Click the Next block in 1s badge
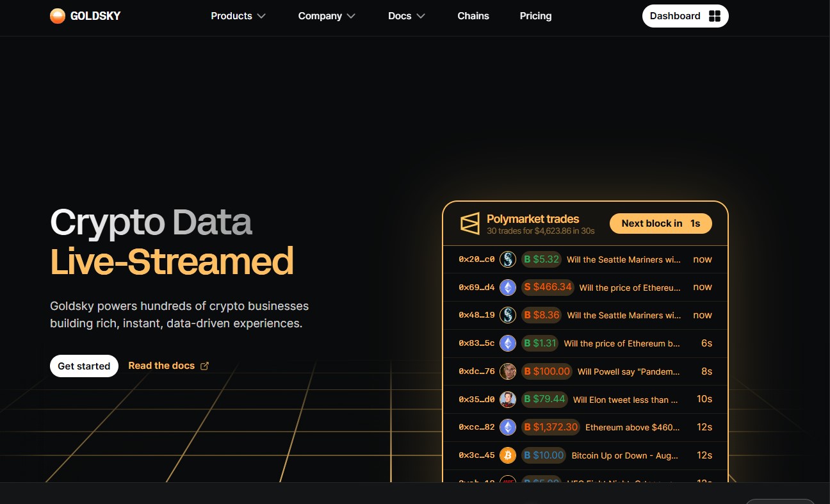 (660, 224)
